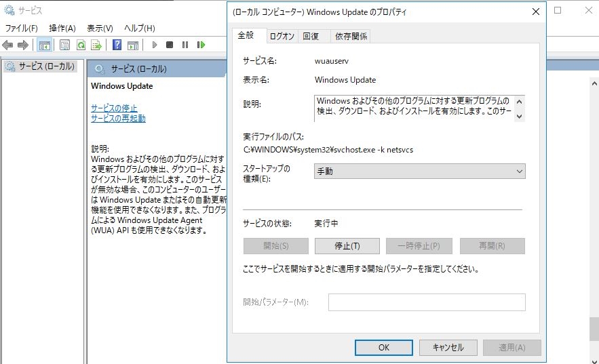Toggle the console tree show/hide toolbar icon
599x364 pixels.
(45, 45)
